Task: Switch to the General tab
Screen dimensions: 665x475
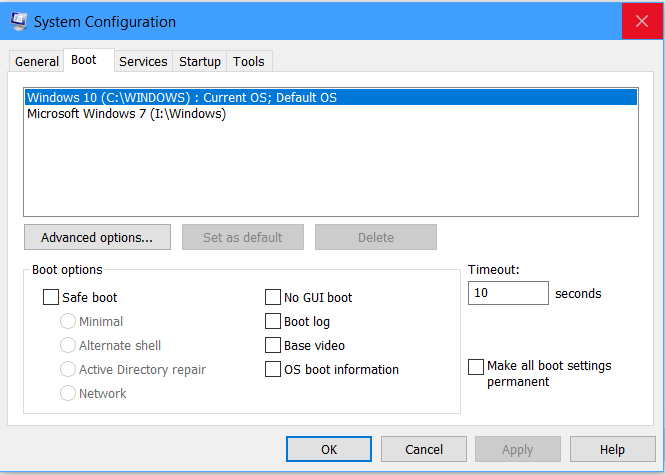Action: (36, 61)
